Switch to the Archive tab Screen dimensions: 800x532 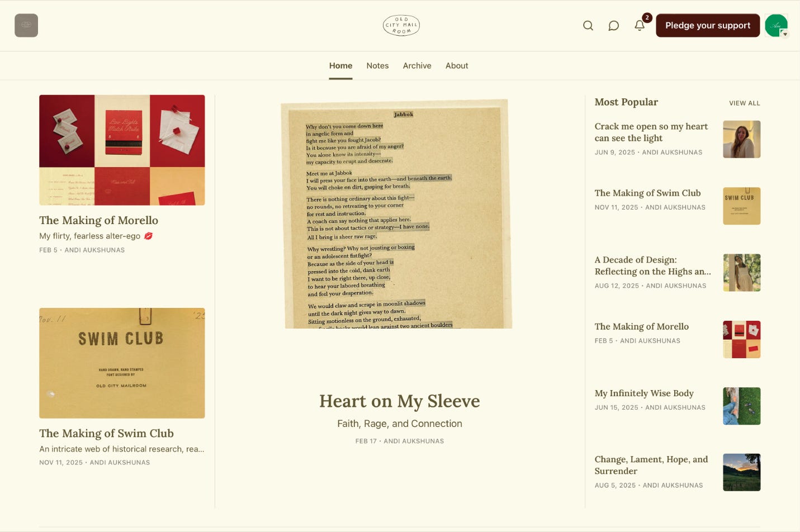coord(417,65)
